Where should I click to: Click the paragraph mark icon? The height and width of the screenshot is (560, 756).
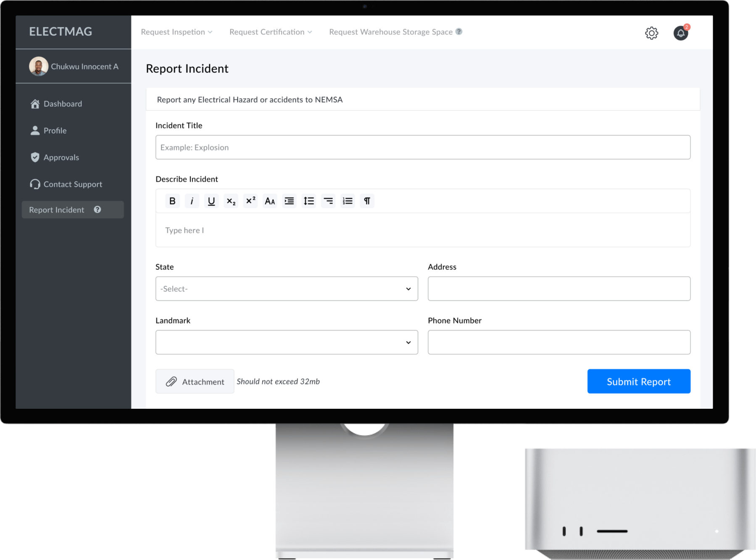pyautogui.click(x=367, y=201)
